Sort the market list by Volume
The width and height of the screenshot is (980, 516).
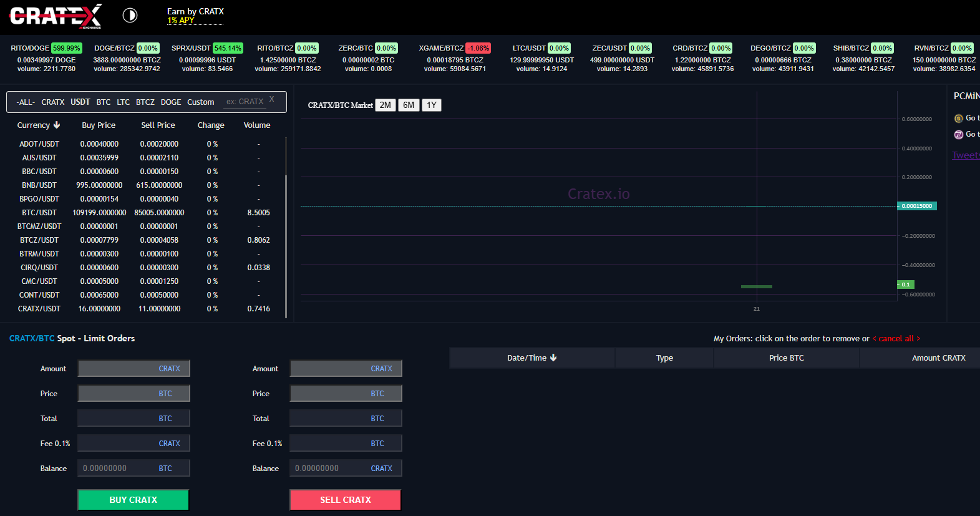tap(257, 125)
